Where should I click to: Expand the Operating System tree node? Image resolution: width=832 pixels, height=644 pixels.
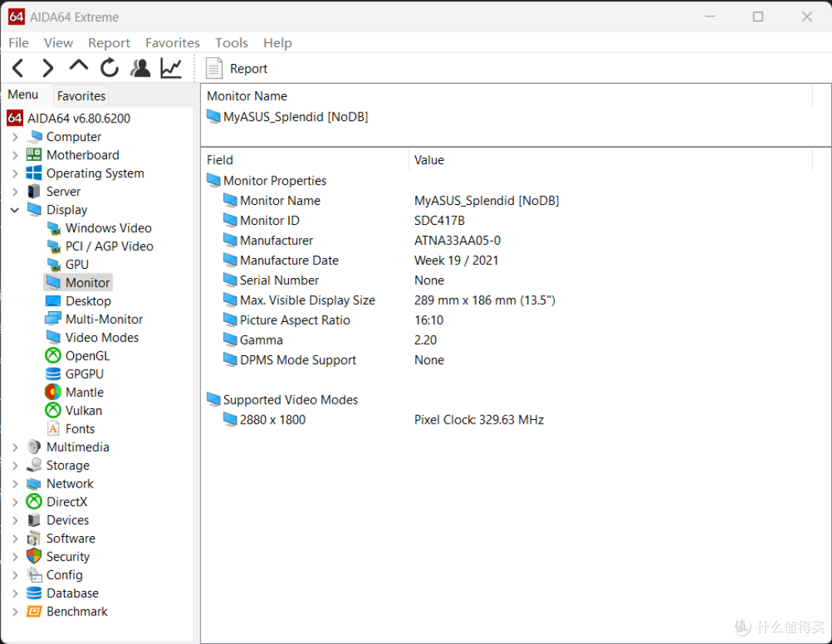(x=15, y=173)
